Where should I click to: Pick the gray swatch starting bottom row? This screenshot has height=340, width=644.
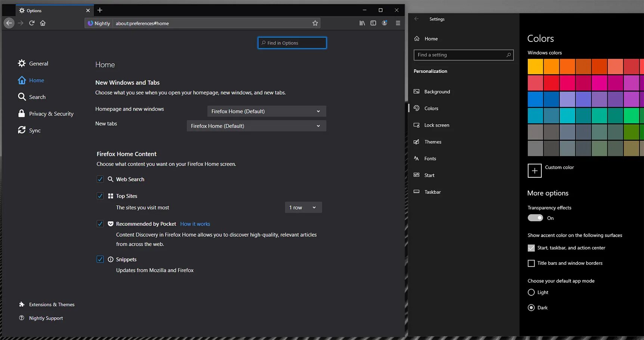(535, 148)
